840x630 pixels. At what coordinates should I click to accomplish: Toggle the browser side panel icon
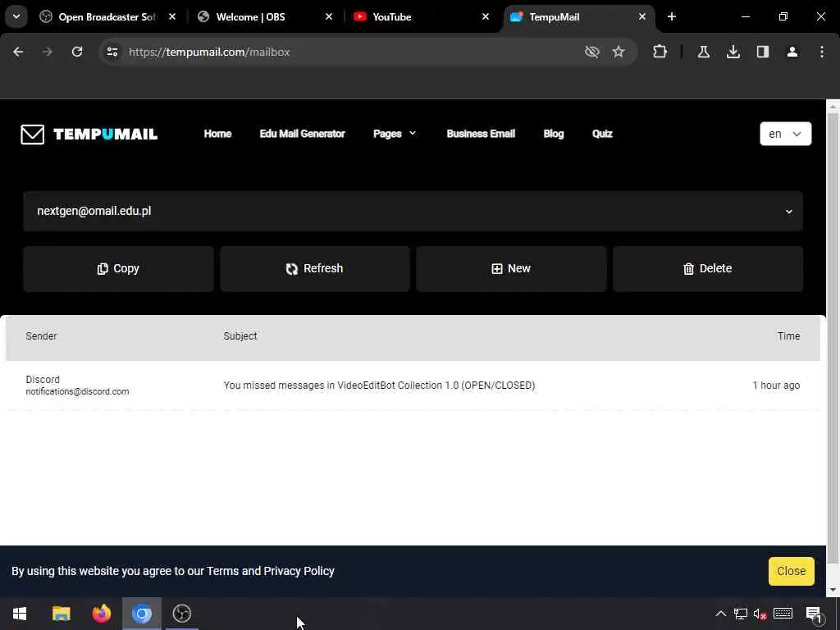coord(763,52)
